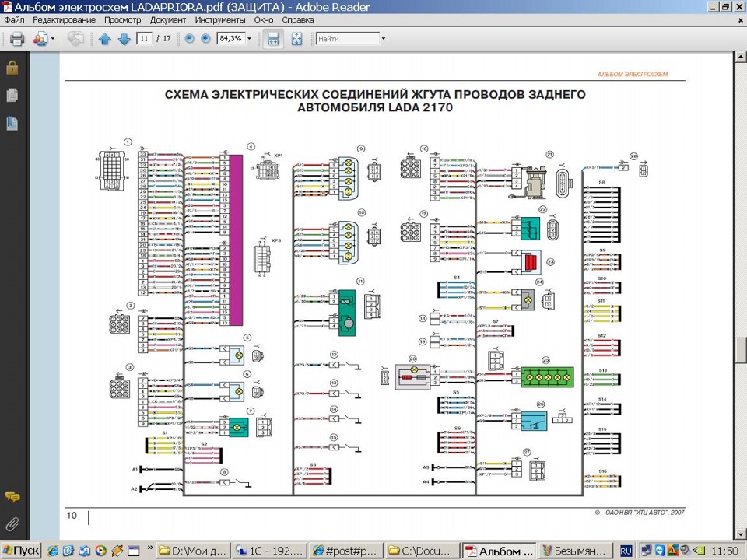Viewport: 747px width, 560px height.
Task: Click the NVIDIA tray icon
Action: click(x=699, y=551)
